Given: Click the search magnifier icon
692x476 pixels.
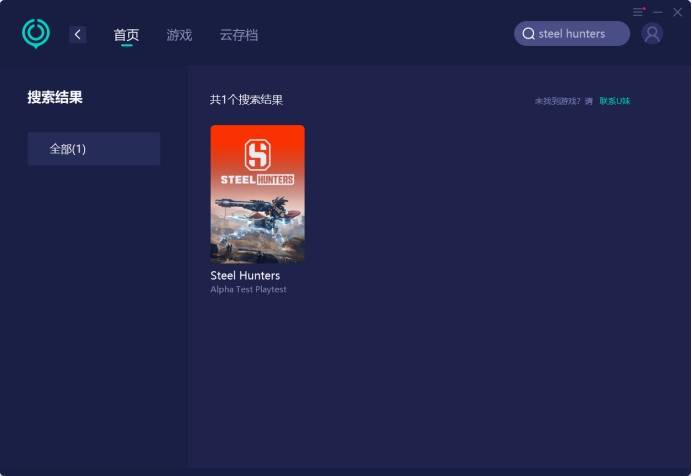Looking at the screenshot, I should click(528, 34).
